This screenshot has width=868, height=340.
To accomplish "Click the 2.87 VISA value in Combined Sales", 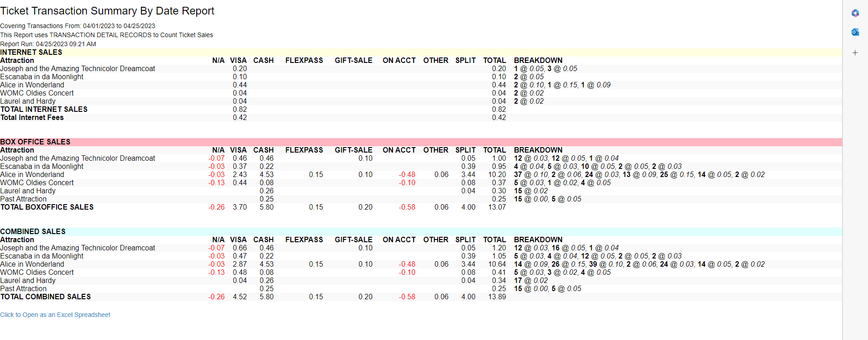I will pos(240,264).
